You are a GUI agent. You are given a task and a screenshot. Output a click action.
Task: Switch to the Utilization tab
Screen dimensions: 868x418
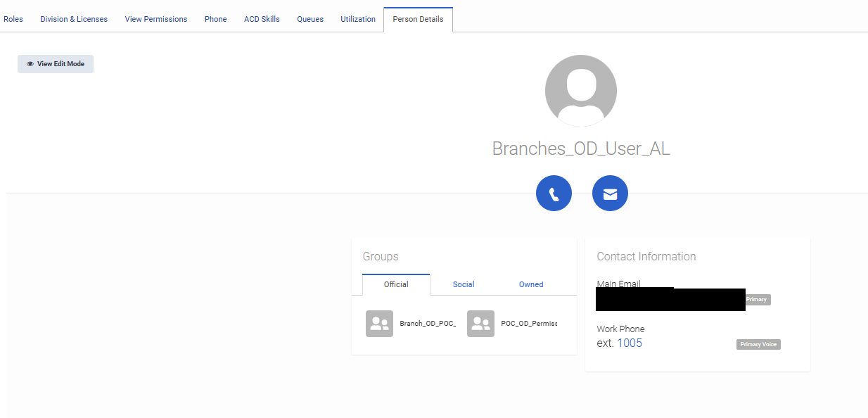pyautogui.click(x=358, y=19)
